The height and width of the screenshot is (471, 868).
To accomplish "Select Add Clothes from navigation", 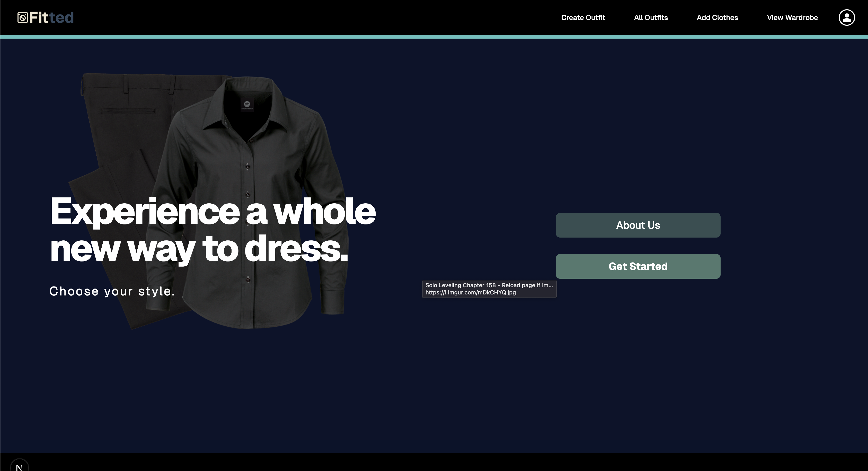I will point(717,18).
